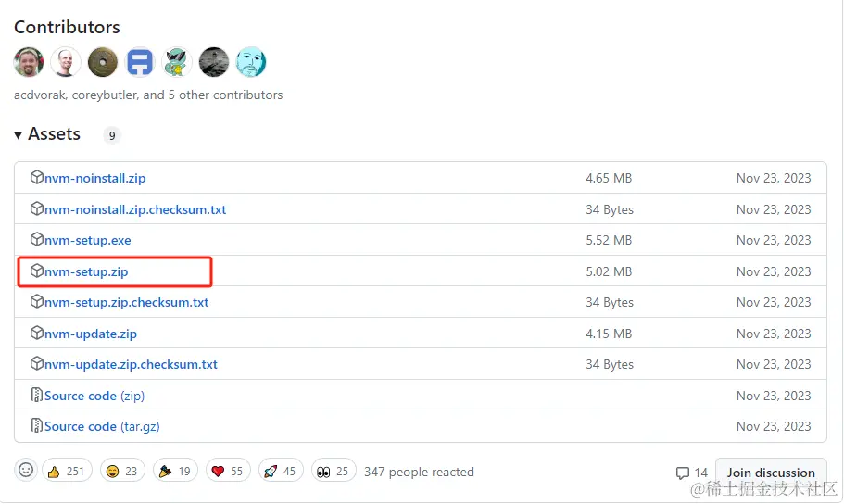This screenshot has height=504, width=844.
Task: Click the Join discussion button
Action: 771,472
